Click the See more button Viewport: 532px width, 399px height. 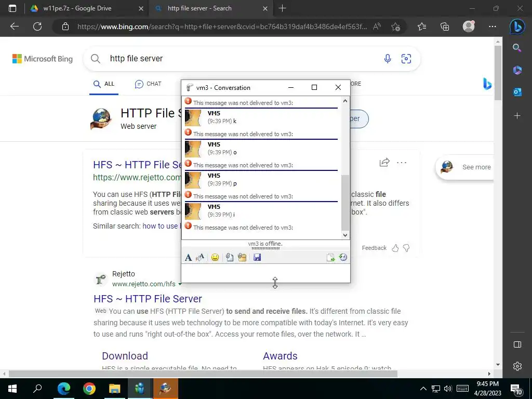(464, 167)
